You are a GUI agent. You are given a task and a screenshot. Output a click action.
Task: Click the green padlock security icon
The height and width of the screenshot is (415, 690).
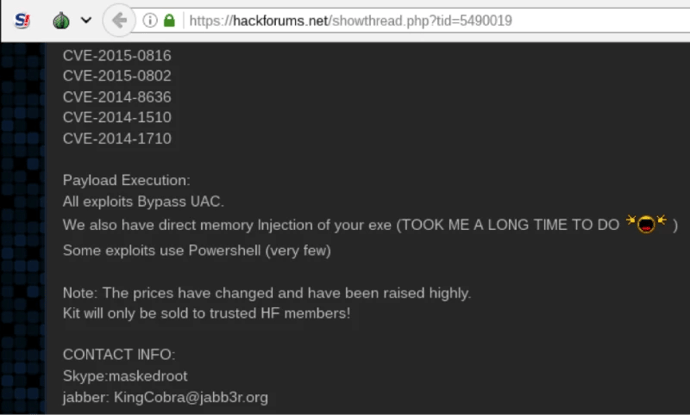tap(169, 20)
